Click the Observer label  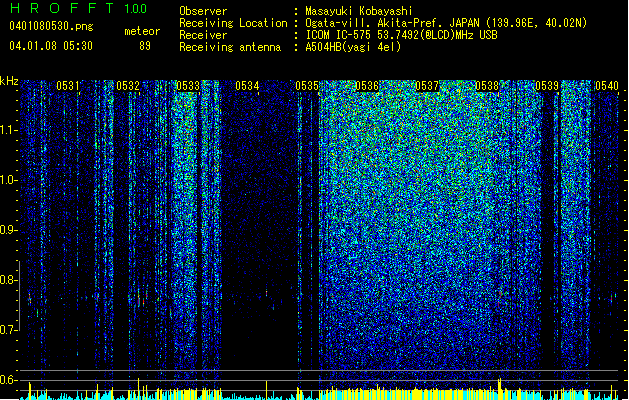coord(203,11)
